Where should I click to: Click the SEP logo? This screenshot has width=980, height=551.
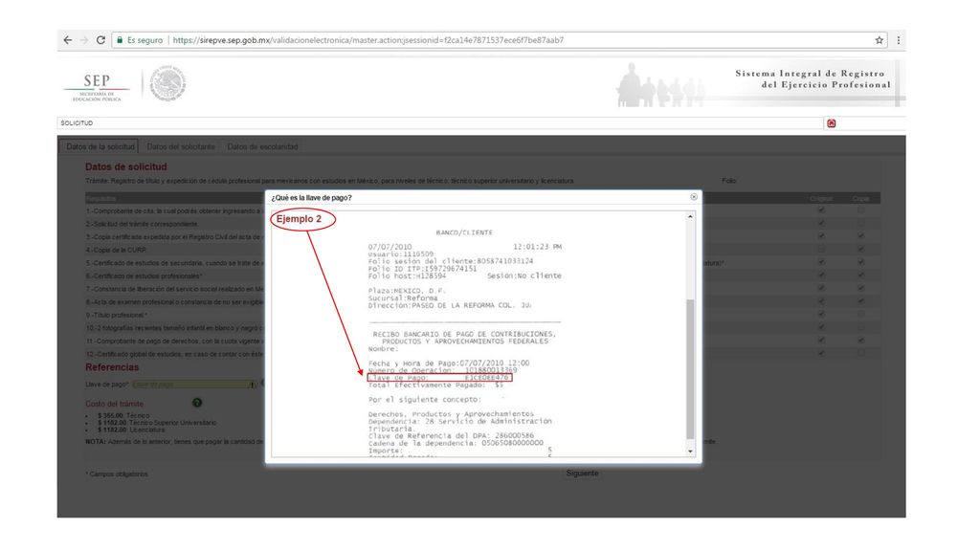click(97, 87)
